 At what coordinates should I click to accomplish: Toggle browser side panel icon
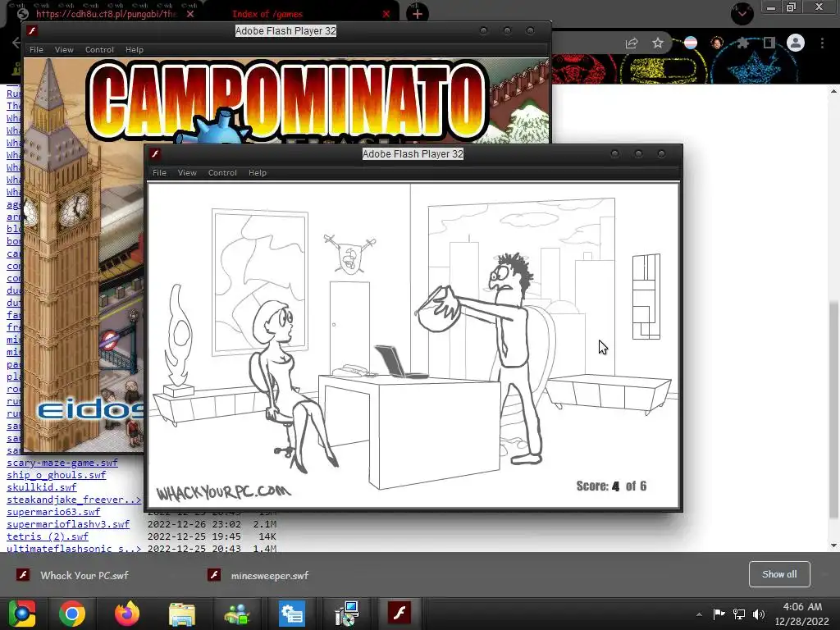click(769, 43)
